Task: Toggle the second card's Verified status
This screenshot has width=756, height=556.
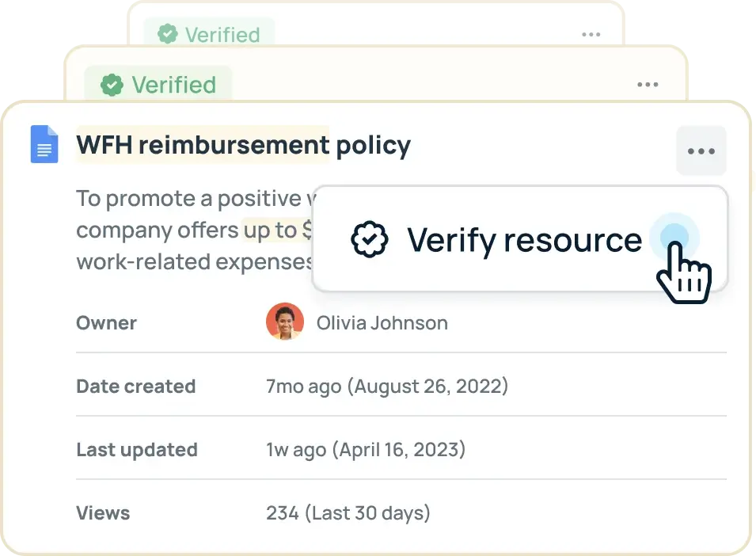Action: pyautogui.click(x=156, y=85)
